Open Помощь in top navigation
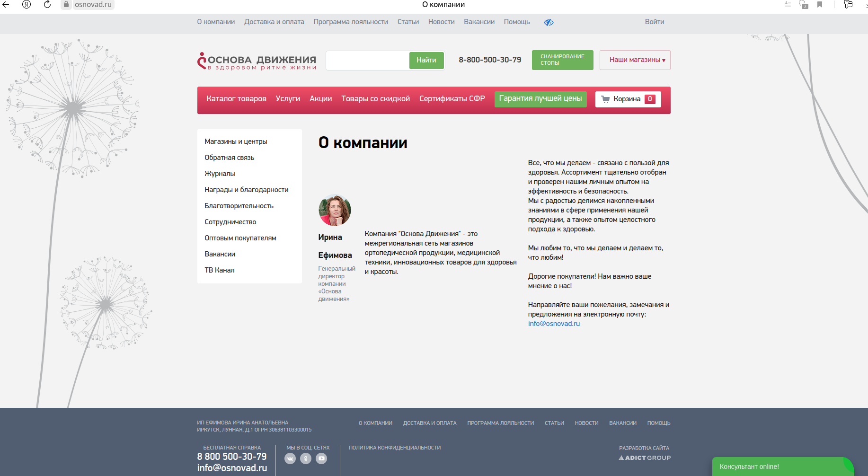This screenshot has width=868, height=476. click(517, 22)
